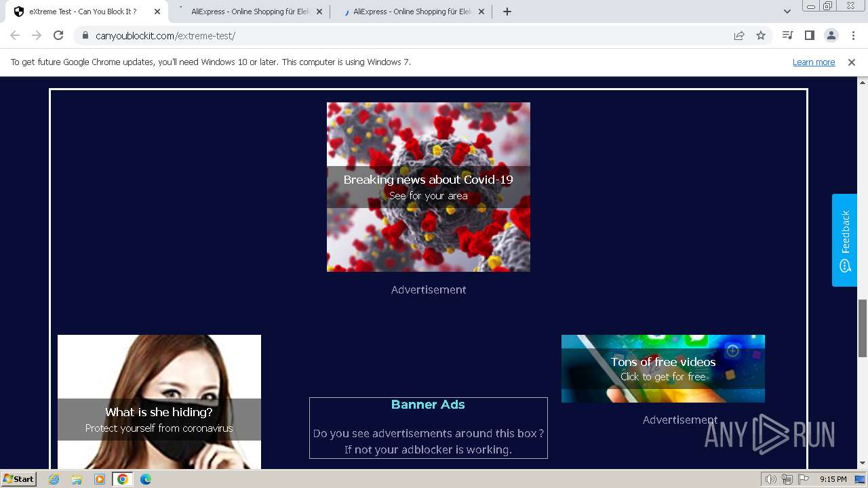Open Windows Explorer folder icon
Image resolution: width=868 pixels, height=488 pixels.
pyautogui.click(x=77, y=479)
